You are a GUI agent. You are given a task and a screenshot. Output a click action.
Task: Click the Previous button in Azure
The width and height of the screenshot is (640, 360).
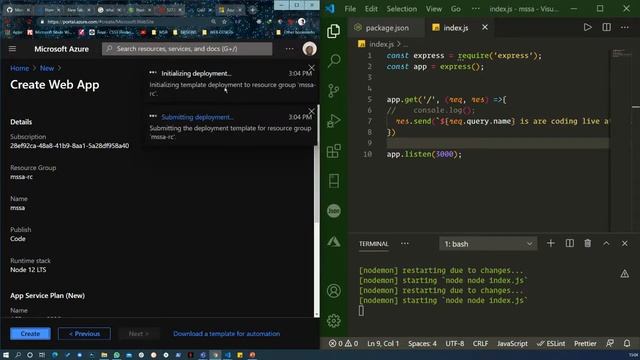pos(84,333)
